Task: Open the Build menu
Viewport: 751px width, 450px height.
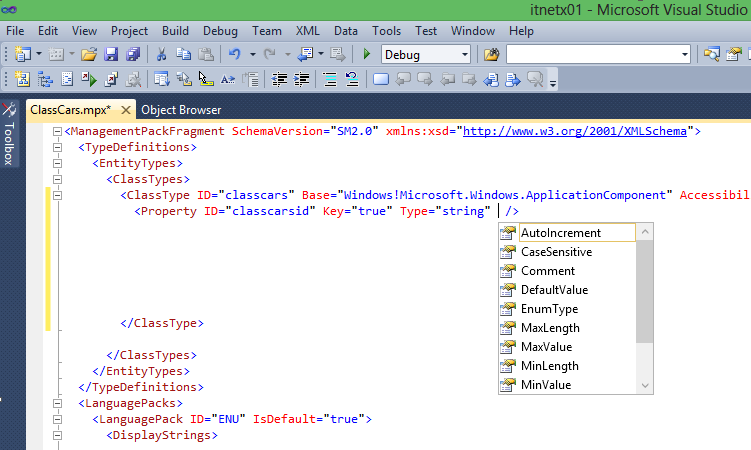Action: tap(175, 31)
